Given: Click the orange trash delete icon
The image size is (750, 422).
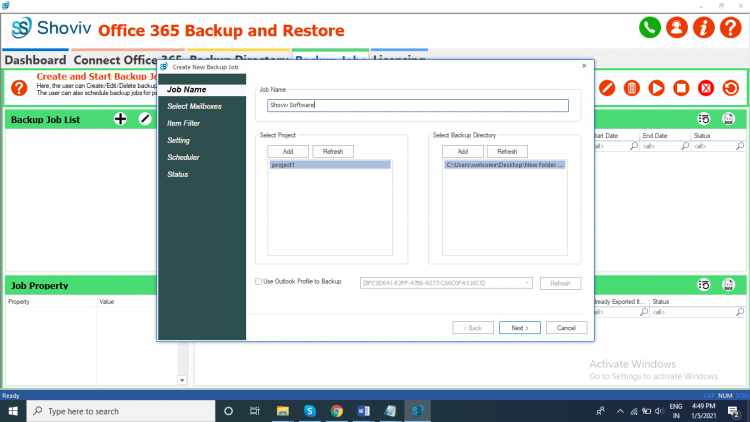Looking at the screenshot, I should click(x=631, y=88).
